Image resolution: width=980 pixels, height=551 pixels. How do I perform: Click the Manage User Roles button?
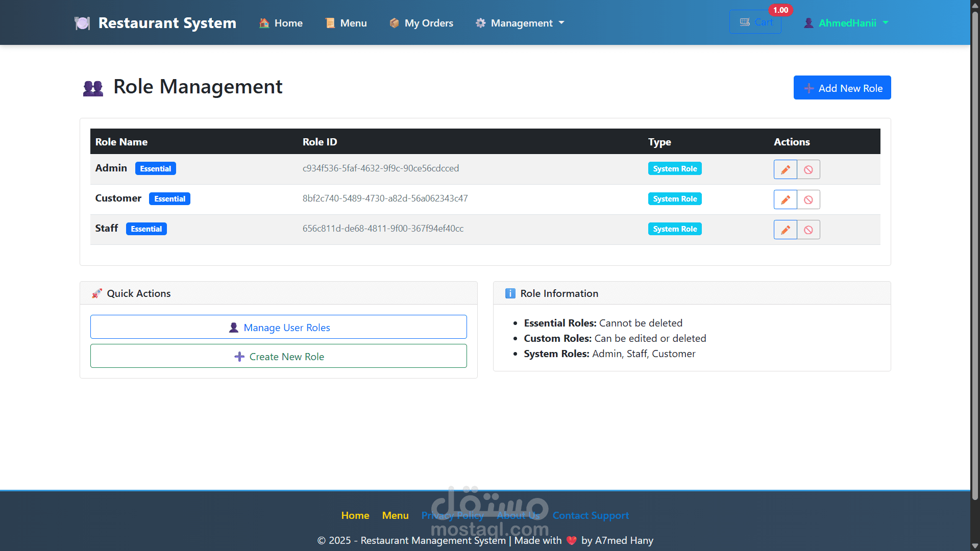point(279,327)
